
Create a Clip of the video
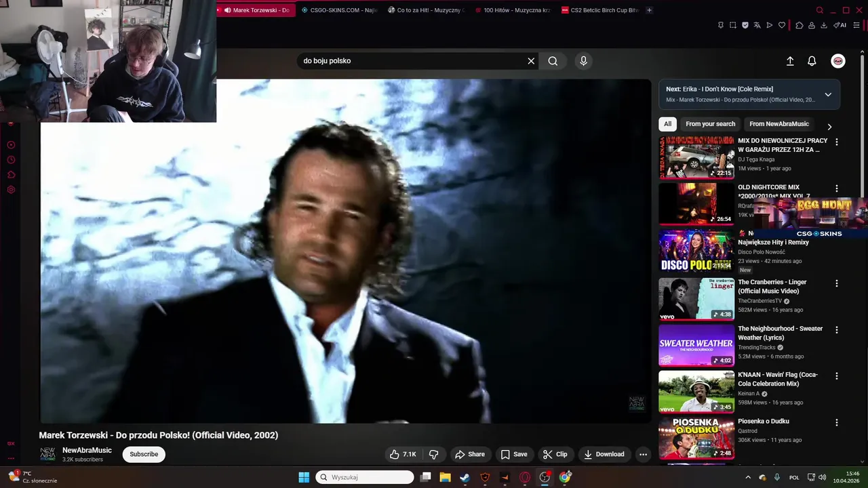tap(555, 454)
